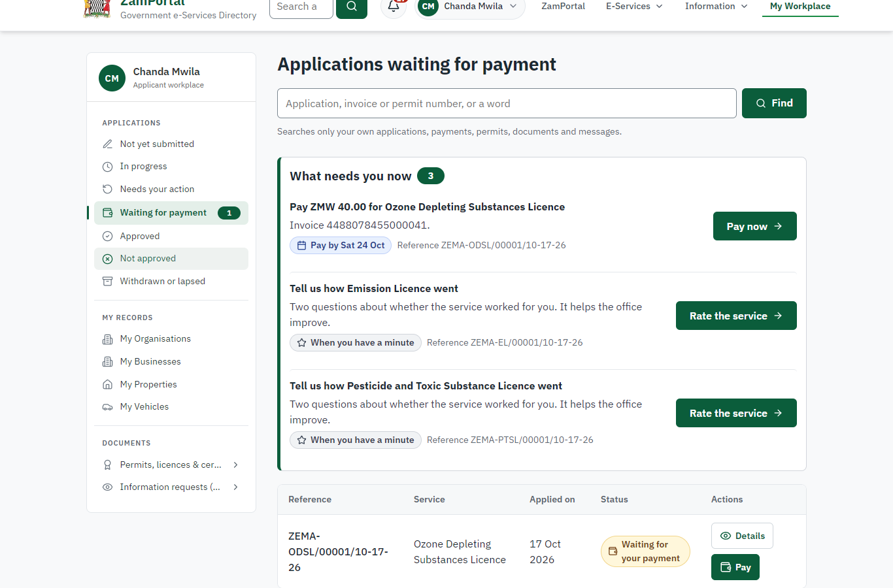Image resolution: width=893 pixels, height=588 pixels.
Task: Click Ozone Depleting Substances Licence service cell
Action: coord(460,552)
